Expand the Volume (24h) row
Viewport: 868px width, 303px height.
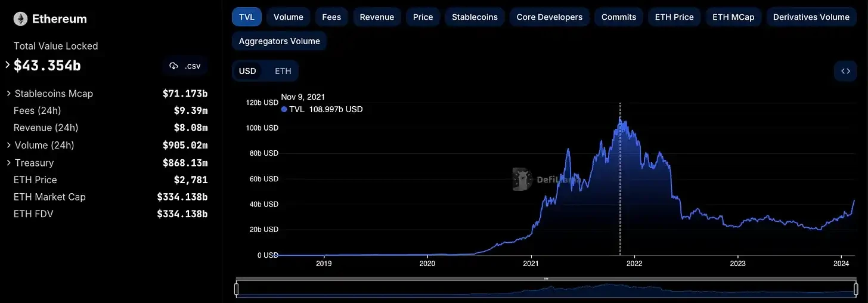click(x=8, y=146)
